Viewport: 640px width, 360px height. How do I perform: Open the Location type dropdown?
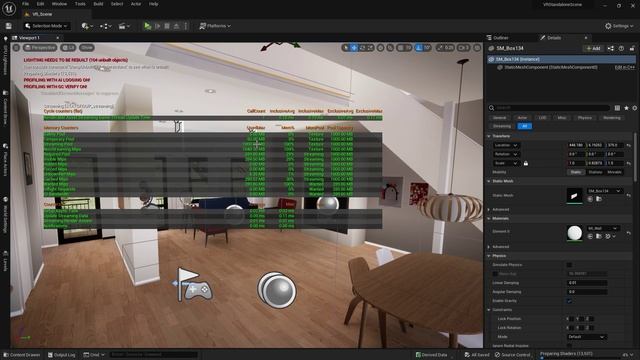click(x=506, y=145)
